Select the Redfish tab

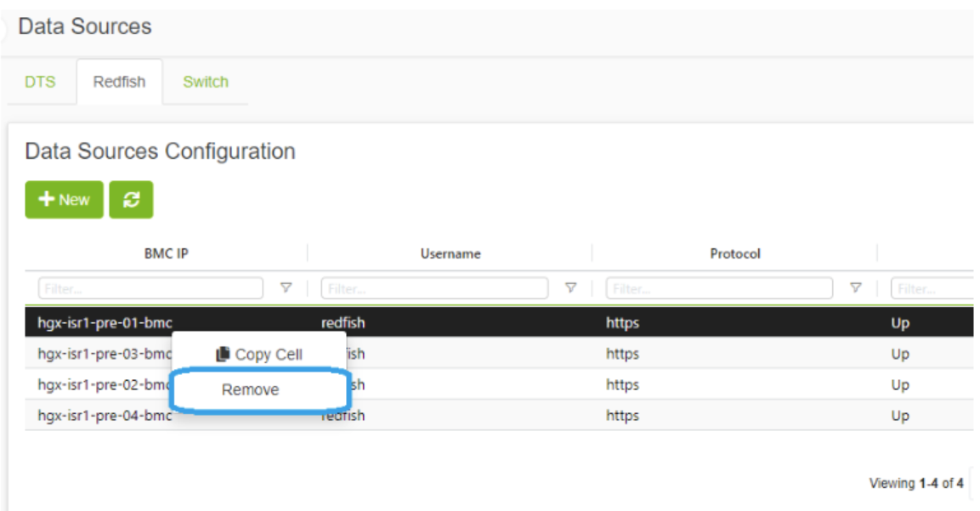click(x=119, y=82)
